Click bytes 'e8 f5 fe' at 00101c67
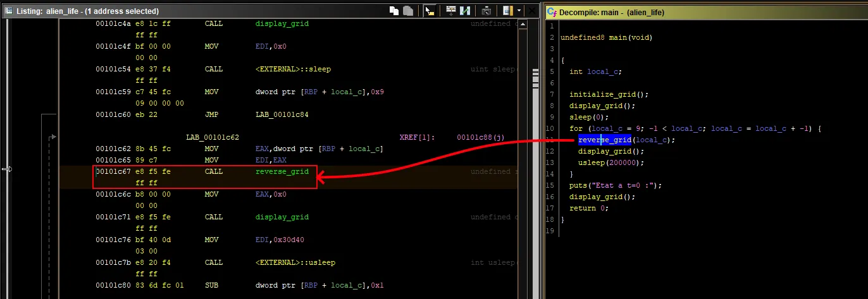The image size is (868, 299). coord(153,171)
